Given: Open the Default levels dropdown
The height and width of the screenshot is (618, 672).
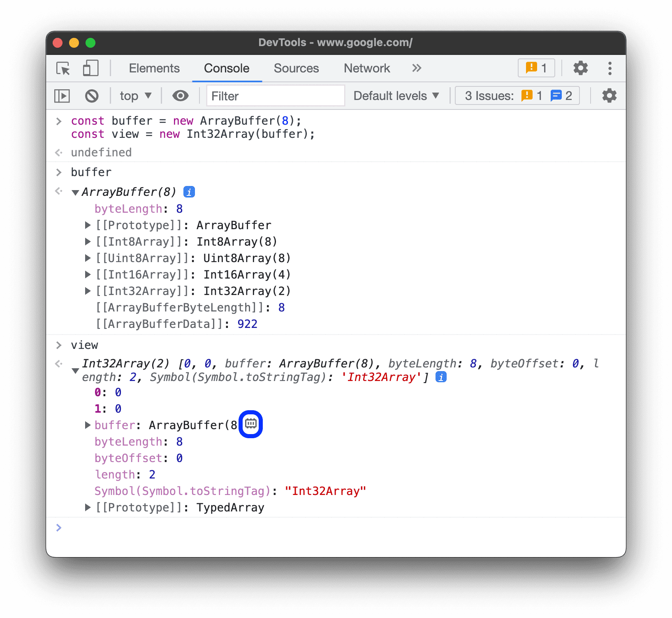Looking at the screenshot, I should tap(396, 95).
